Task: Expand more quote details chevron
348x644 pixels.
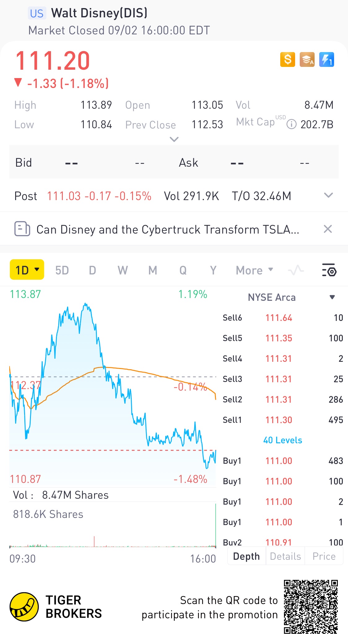Action: (174, 139)
